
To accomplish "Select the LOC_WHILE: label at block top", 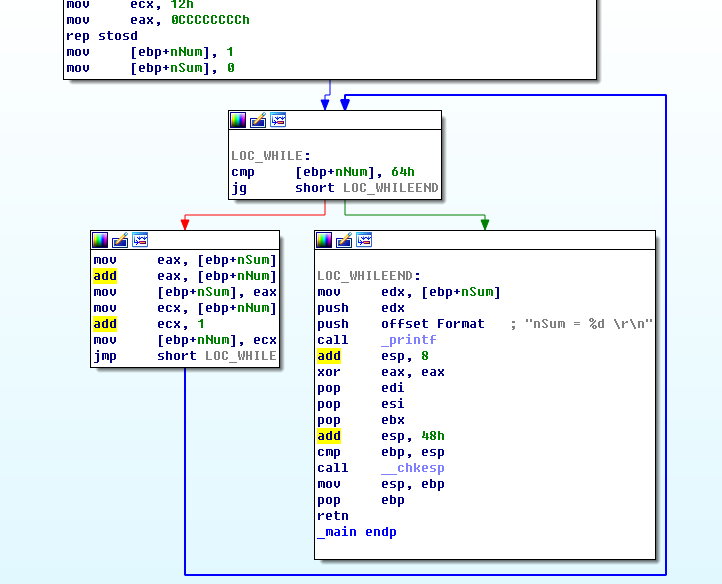I will (x=271, y=156).
